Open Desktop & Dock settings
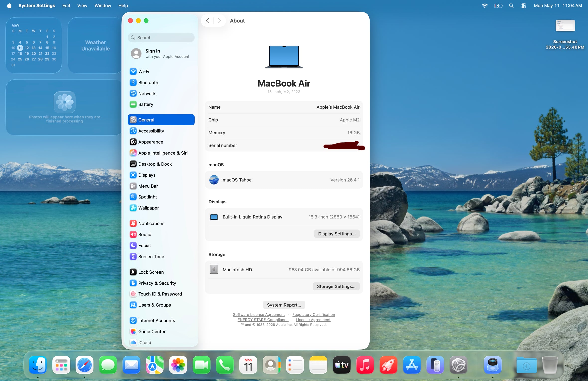 click(x=161, y=164)
